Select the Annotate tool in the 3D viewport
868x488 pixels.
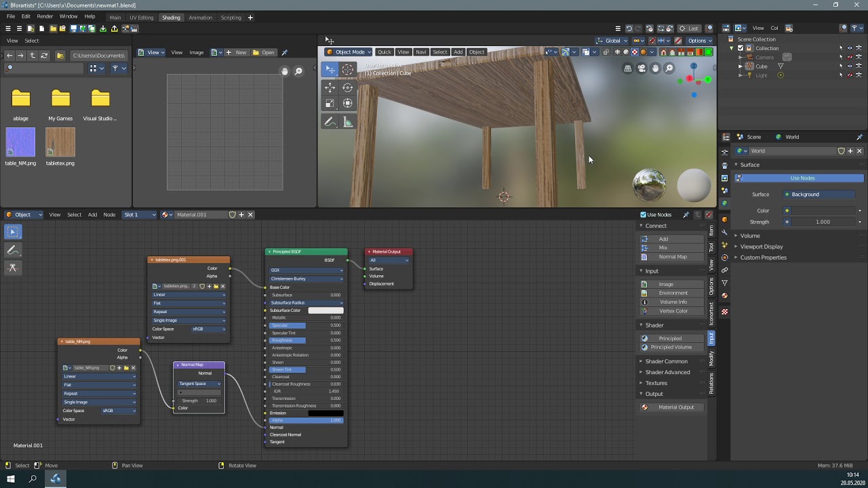coord(330,122)
